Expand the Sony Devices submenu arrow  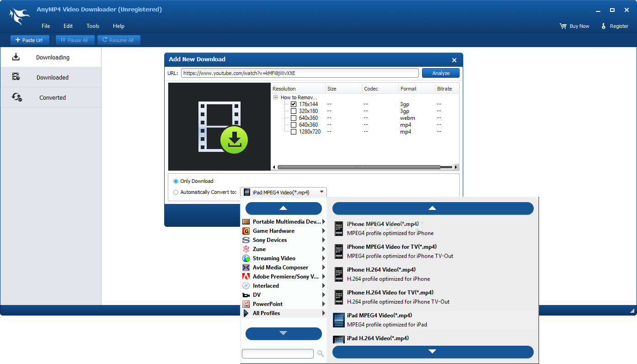(x=324, y=240)
